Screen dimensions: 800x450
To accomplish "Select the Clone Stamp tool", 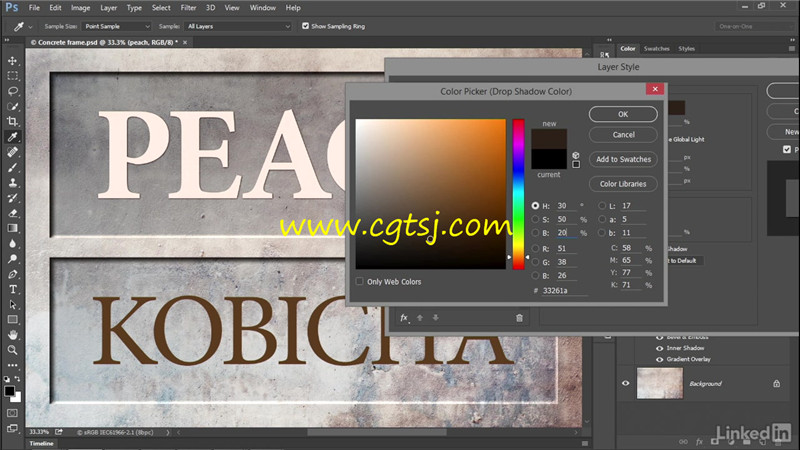I will [12, 183].
